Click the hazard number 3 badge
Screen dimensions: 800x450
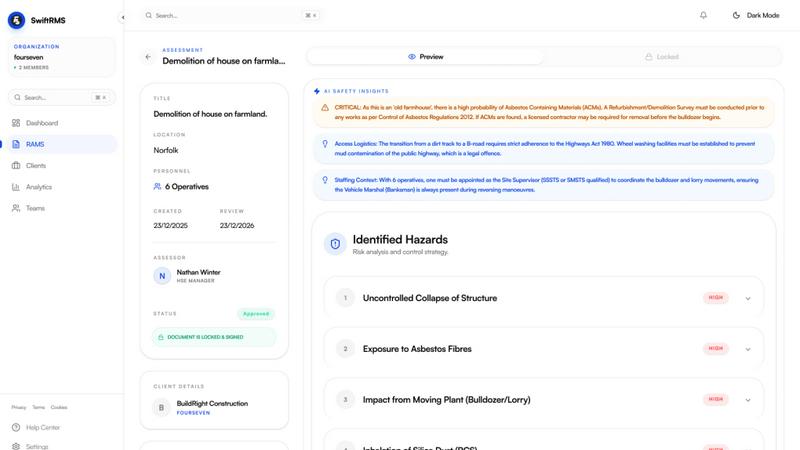[x=345, y=399]
